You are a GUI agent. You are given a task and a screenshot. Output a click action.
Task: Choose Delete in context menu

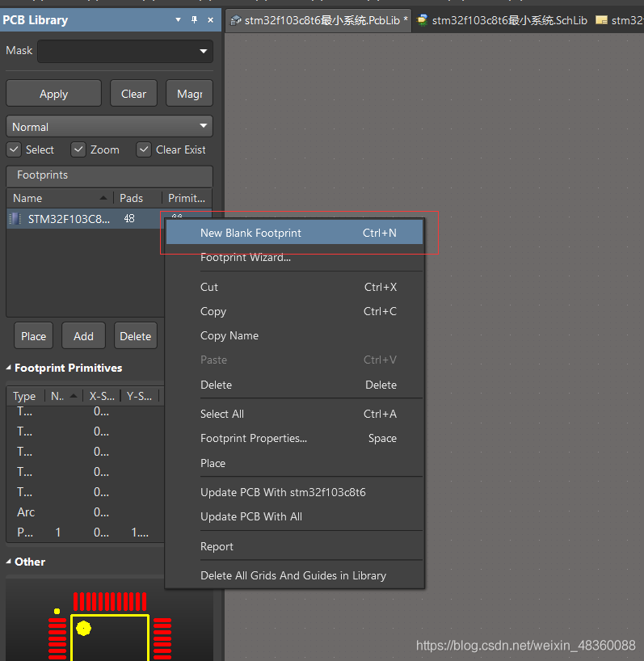coord(294,385)
